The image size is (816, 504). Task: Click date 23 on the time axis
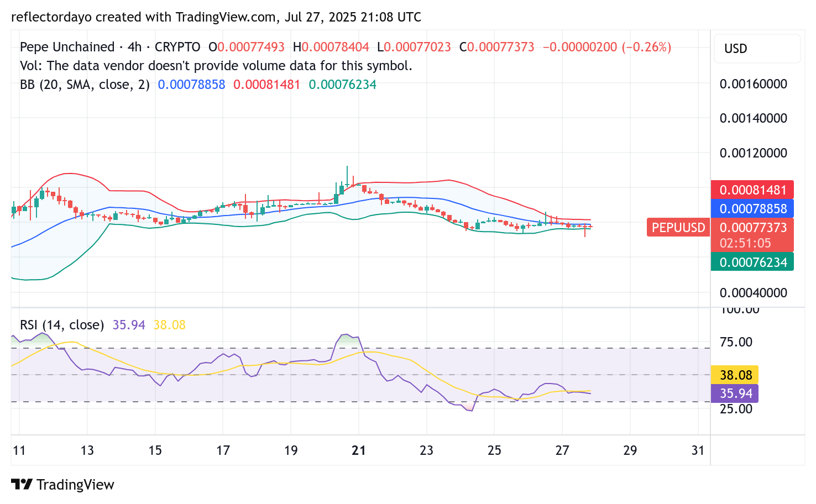pyautogui.click(x=427, y=450)
